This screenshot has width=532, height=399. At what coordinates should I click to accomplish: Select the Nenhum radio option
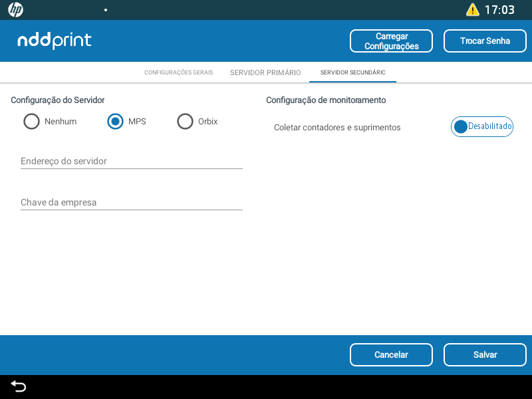pyautogui.click(x=31, y=122)
